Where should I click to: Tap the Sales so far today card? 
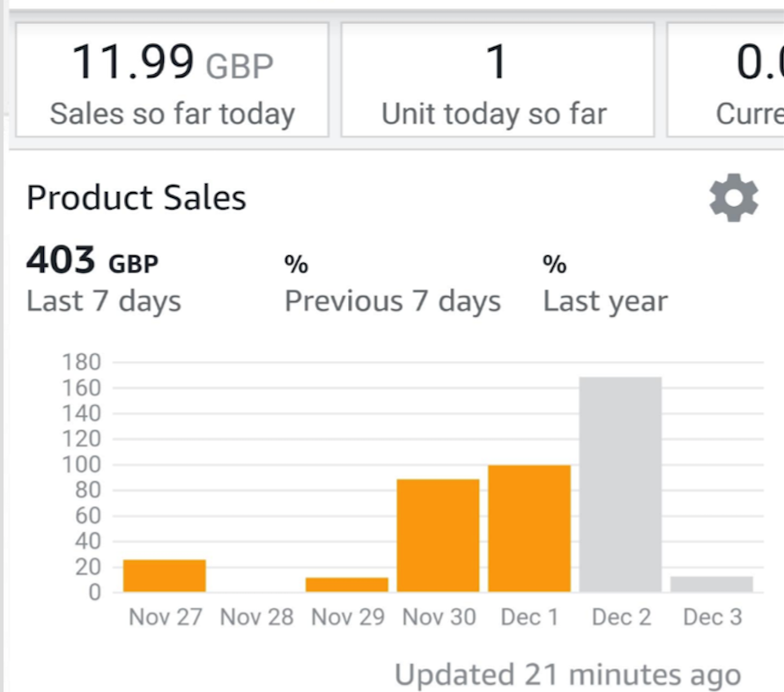coord(172,79)
